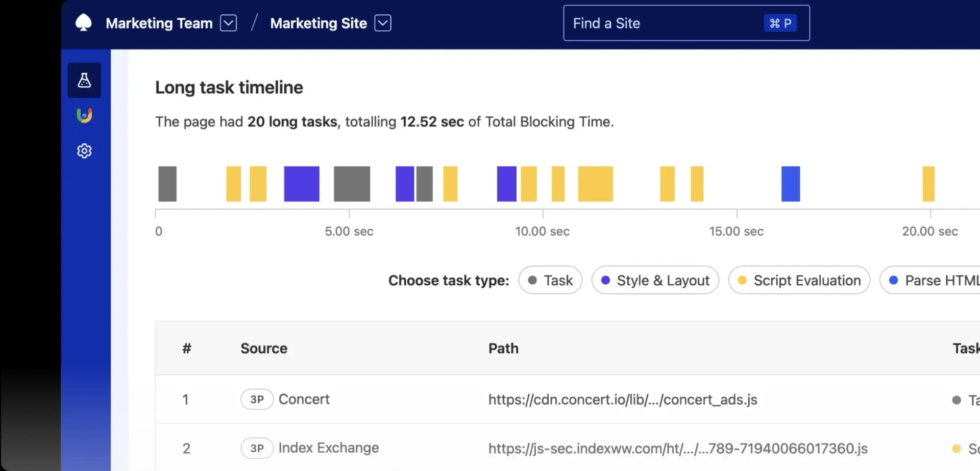Image resolution: width=980 pixels, height=471 pixels.
Task: Toggle the Script Evaluation filter
Action: click(x=799, y=280)
